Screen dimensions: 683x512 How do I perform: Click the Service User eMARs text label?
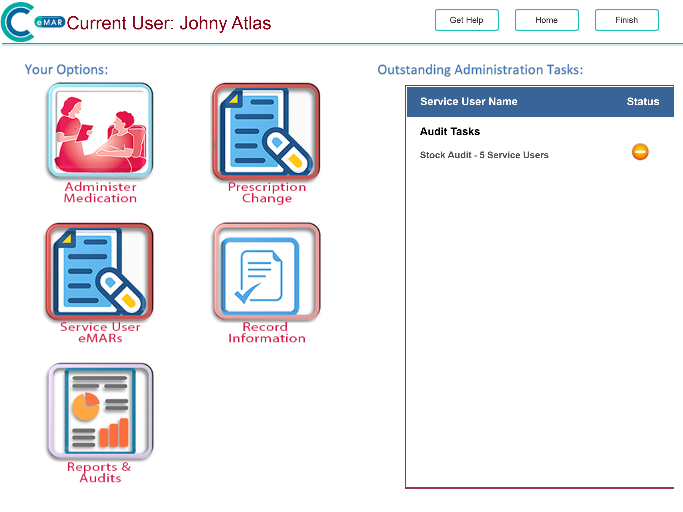tap(100, 333)
